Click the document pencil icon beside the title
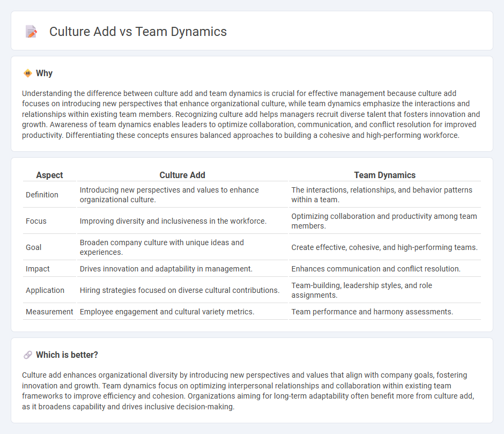The height and width of the screenshot is (434, 504). (x=31, y=32)
